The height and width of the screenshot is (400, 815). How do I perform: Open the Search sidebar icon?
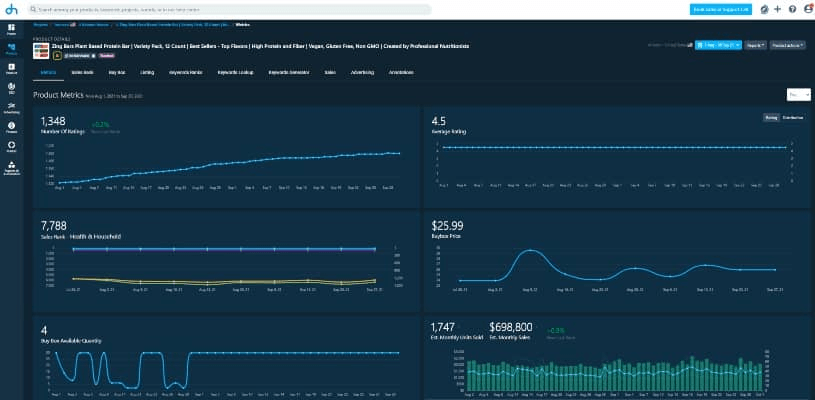coord(11,69)
